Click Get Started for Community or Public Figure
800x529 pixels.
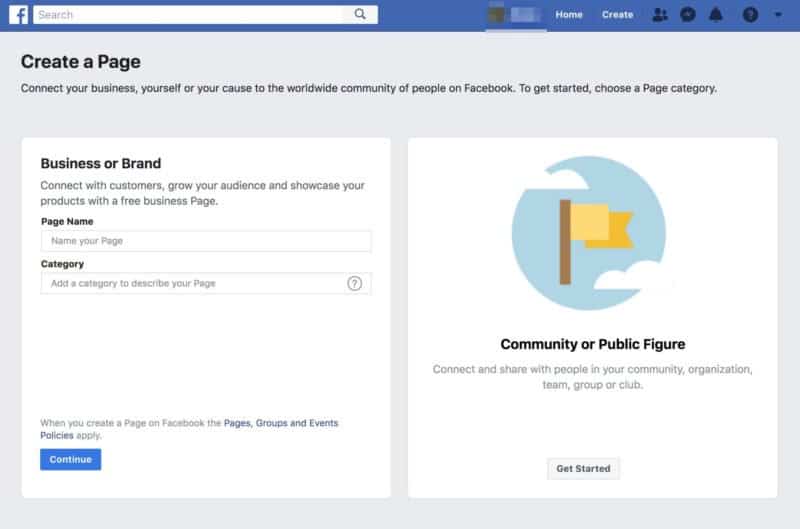pos(583,468)
